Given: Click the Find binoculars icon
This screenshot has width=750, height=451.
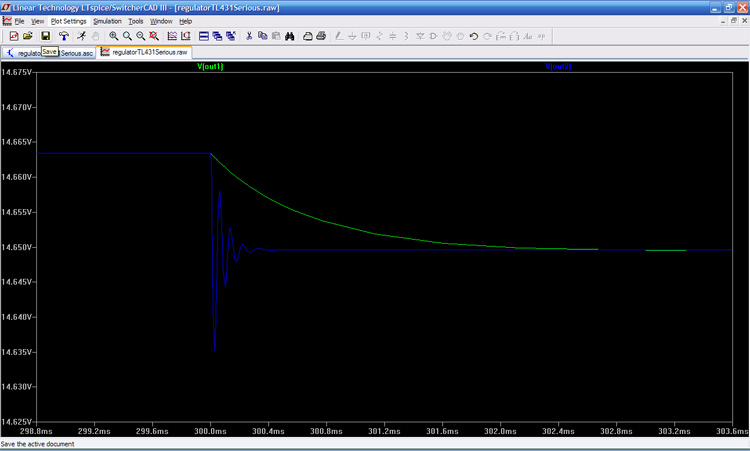Looking at the screenshot, I should 289,36.
